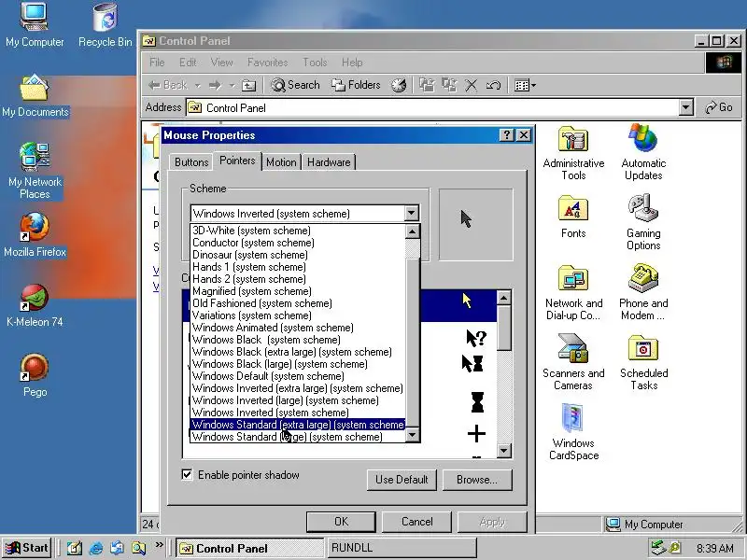The height and width of the screenshot is (560, 747).
Task: Click pointer list scroll down arrow
Action: 504,451
